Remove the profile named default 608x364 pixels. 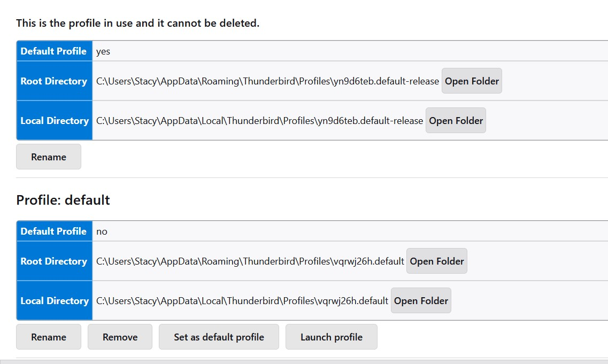coord(120,337)
